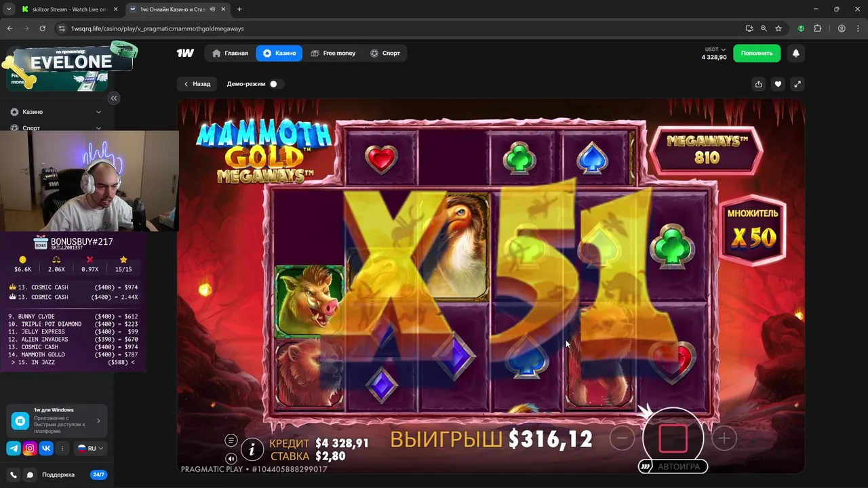The height and width of the screenshot is (488, 868).
Task: Click the МНОЖИТЕЛЬ X50 multiplier panel
Action: pyautogui.click(x=753, y=230)
